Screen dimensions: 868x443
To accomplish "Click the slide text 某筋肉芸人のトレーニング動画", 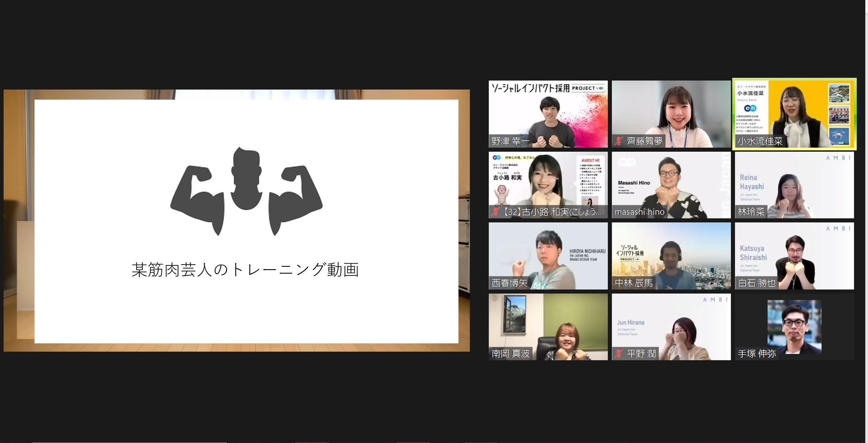I will [245, 270].
